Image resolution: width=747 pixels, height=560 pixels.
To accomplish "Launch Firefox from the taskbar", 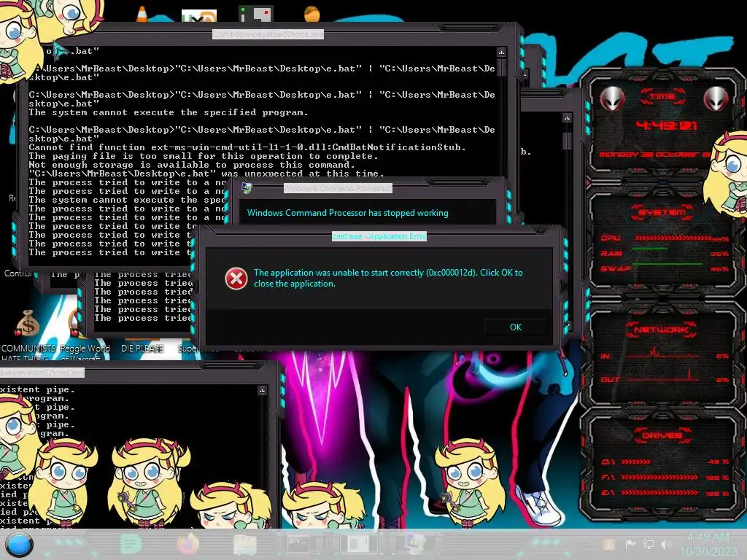I will [188, 544].
